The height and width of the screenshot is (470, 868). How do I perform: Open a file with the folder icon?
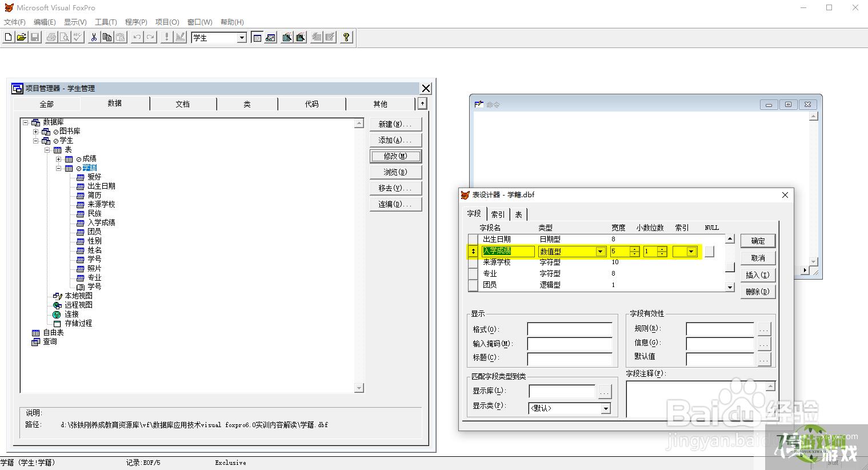click(x=21, y=37)
